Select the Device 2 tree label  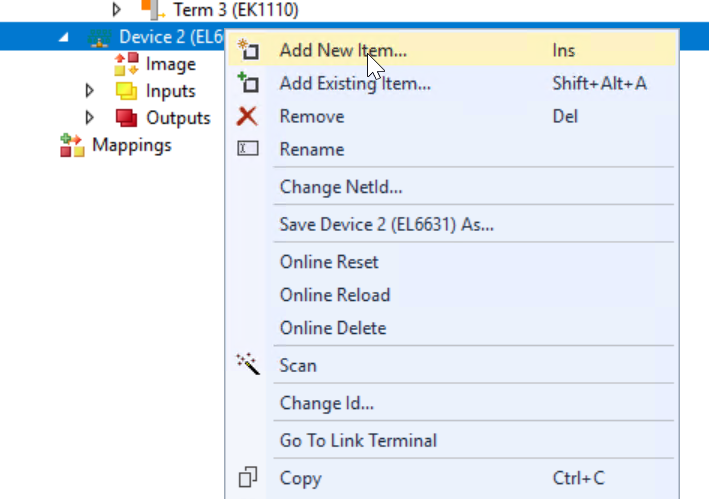(x=171, y=37)
